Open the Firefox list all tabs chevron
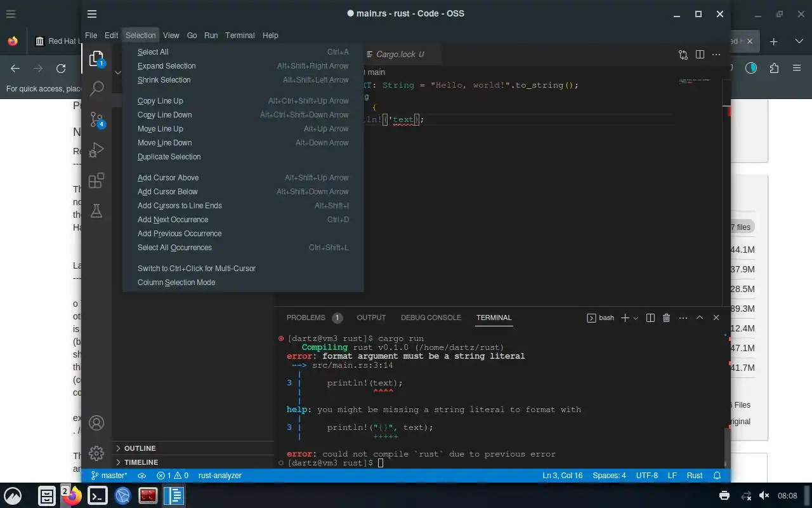This screenshot has height=508, width=812. [799, 41]
